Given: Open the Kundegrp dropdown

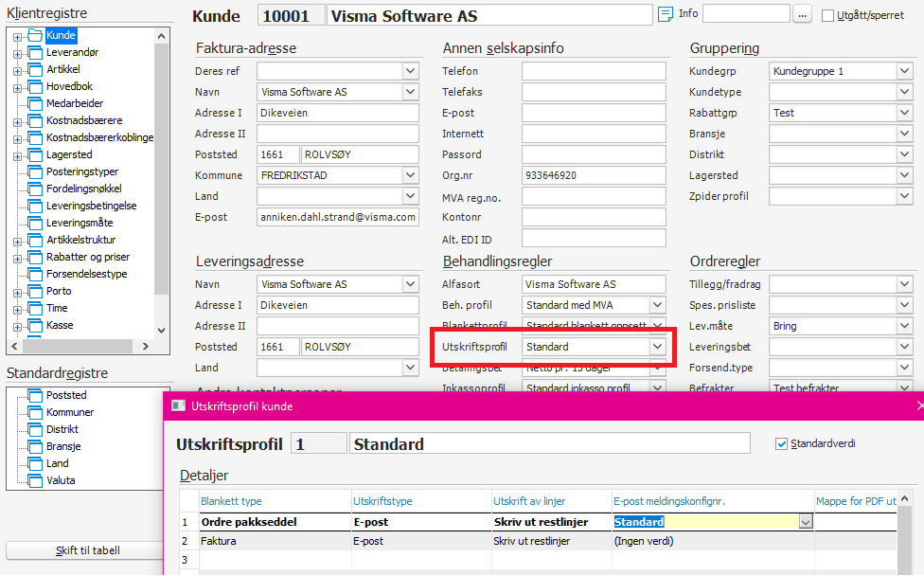Looking at the screenshot, I should pos(905,71).
